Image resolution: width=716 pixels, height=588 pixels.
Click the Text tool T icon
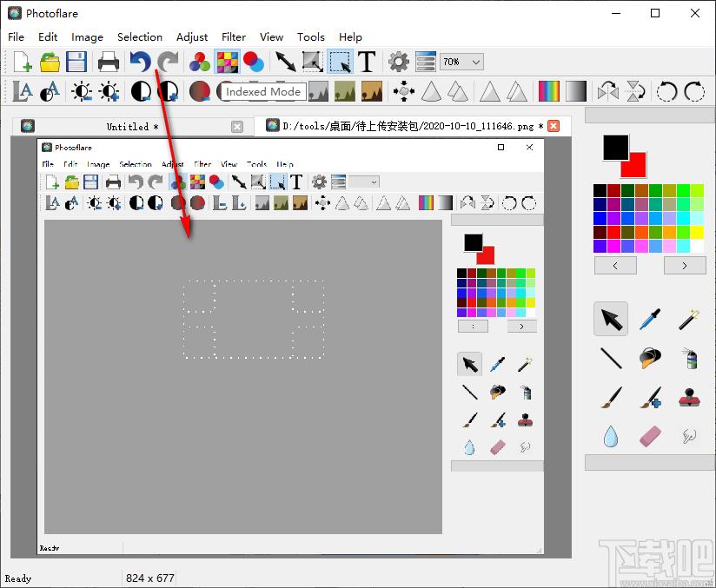367,62
